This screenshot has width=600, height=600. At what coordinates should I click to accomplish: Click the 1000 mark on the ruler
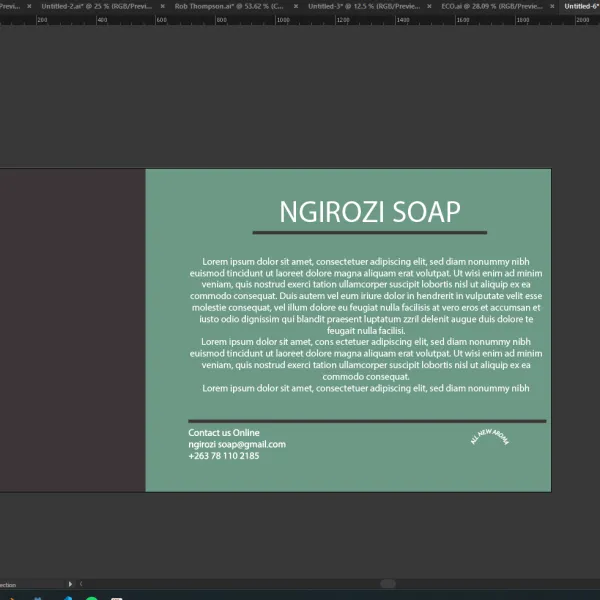coord(283,20)
